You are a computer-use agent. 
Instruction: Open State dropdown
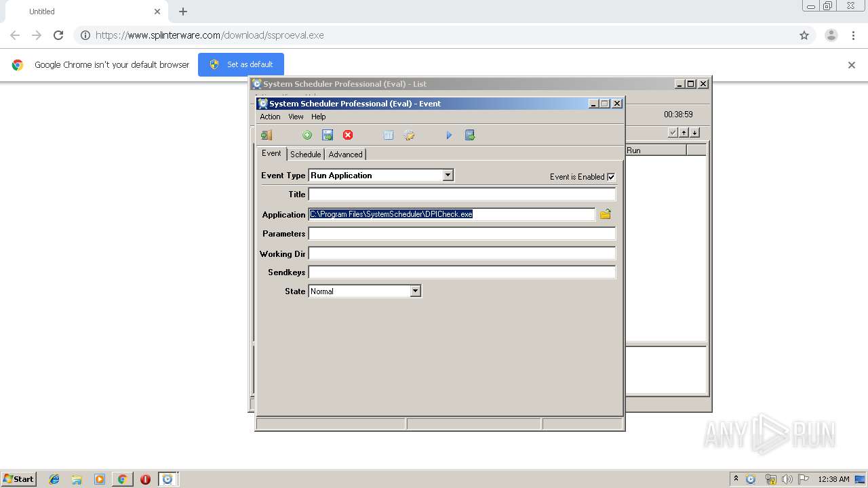pos(416,291)
